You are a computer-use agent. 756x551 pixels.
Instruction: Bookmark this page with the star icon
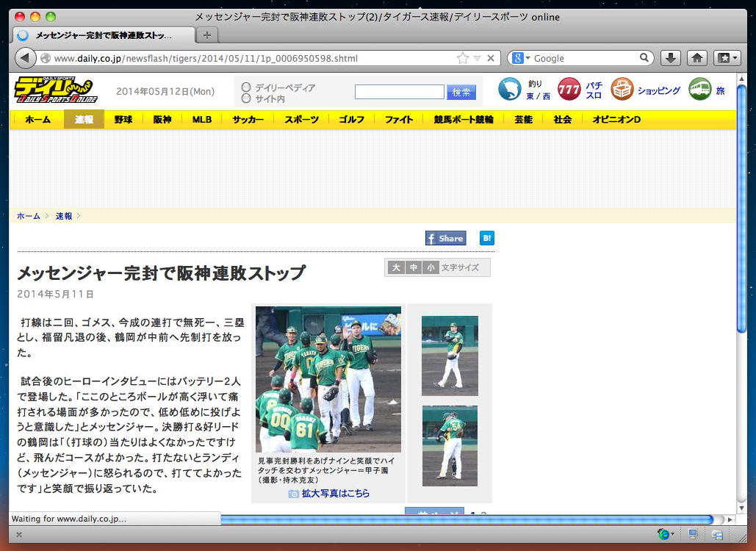pyautogui.click(x=462, y=58)
